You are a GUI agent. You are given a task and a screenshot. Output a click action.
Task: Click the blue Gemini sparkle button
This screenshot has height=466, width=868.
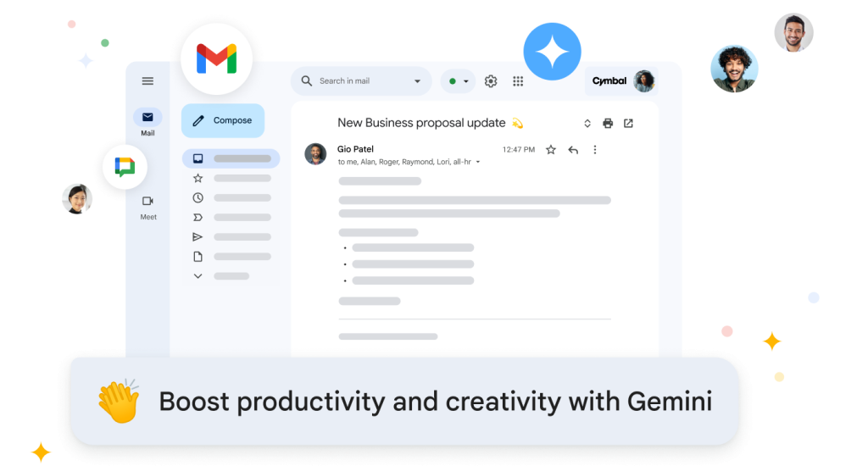click(552, 52)
